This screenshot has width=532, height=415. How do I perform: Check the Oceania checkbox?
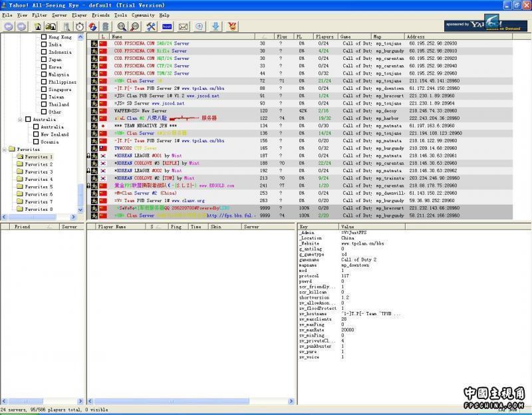click(x=36, y=142)
